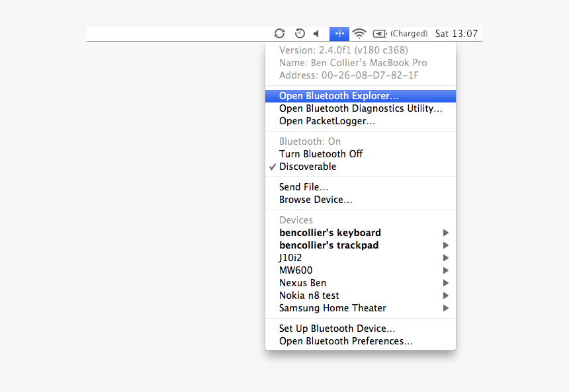Click the sync arrows icon in menu bar

pyautogui.click(x=279, y=33)
